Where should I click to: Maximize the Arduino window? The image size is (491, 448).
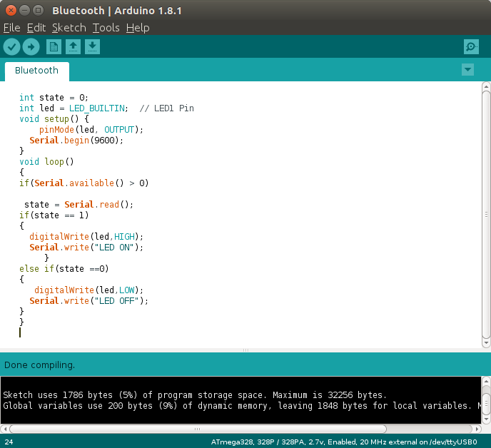click(x=39, y=11)
